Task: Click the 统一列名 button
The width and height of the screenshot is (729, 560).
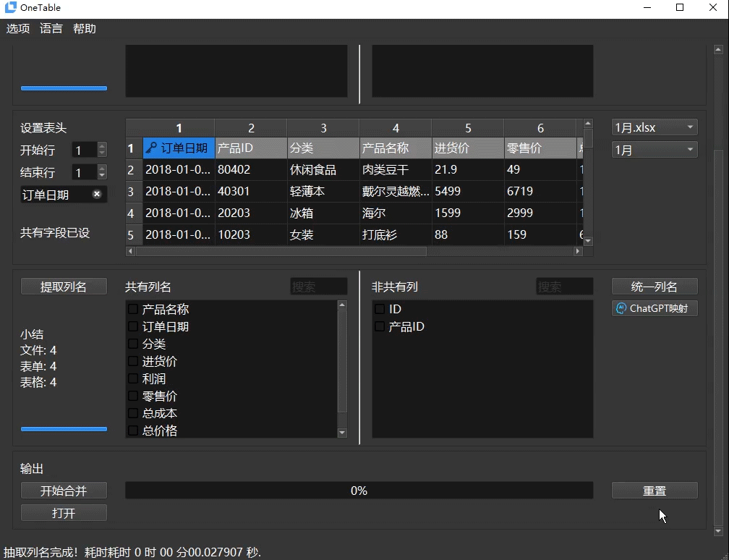Action: (654, 287)
